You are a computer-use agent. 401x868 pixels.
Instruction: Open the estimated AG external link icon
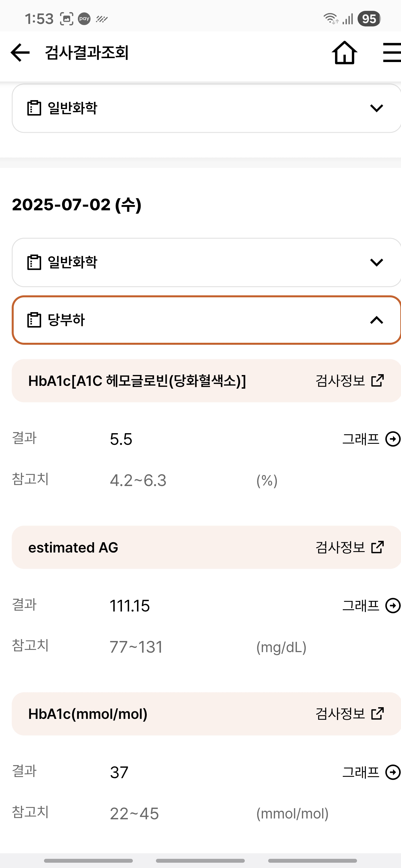coord(377,547)
